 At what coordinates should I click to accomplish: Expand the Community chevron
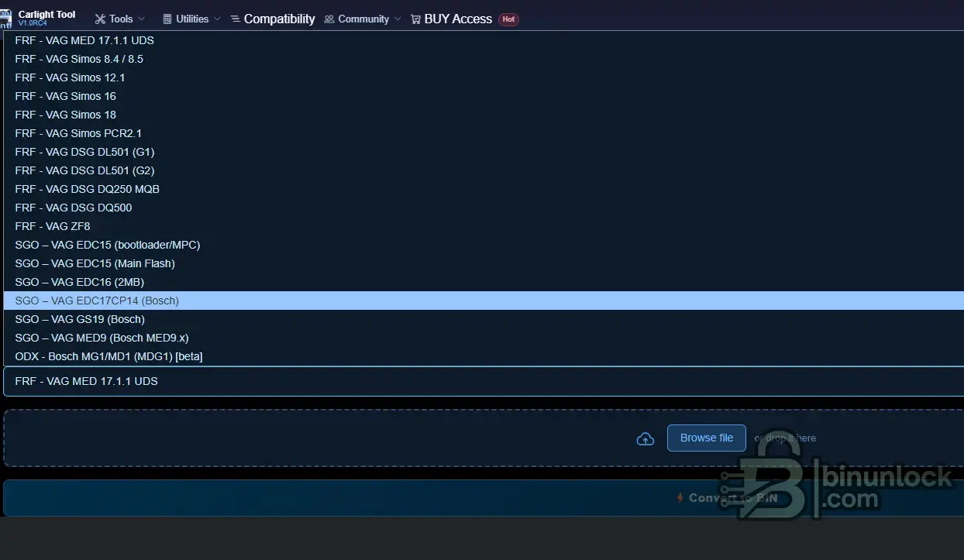click(398, 19)
